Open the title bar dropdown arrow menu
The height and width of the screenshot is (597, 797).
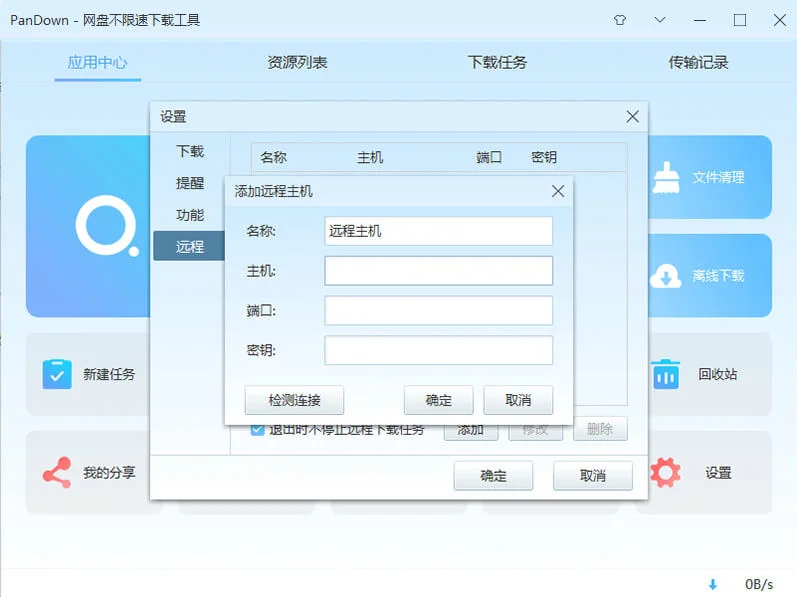click(660, 20)
